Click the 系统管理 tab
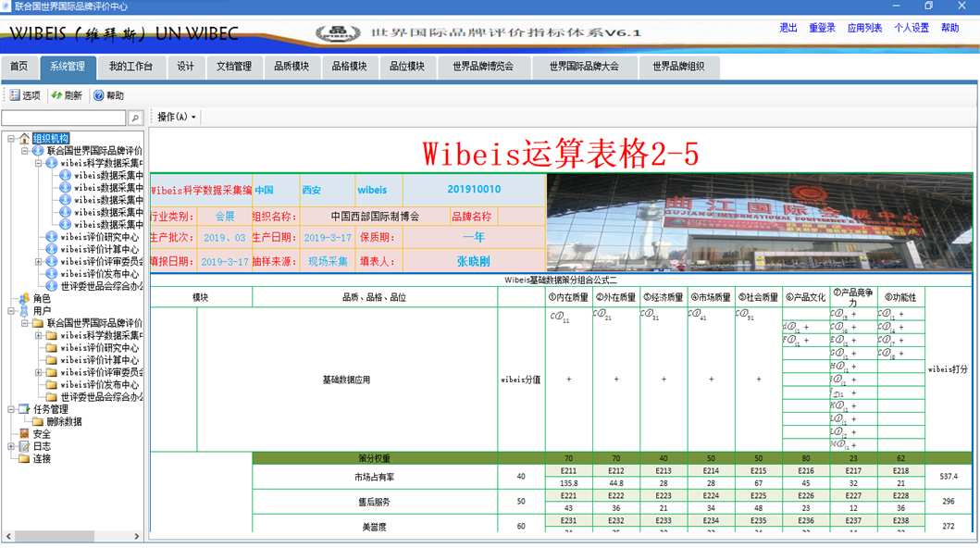 click(68, 67)
